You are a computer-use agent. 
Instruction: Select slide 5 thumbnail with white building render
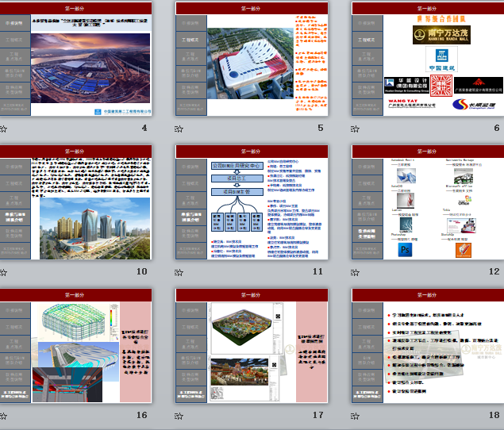tap(252, 59)
